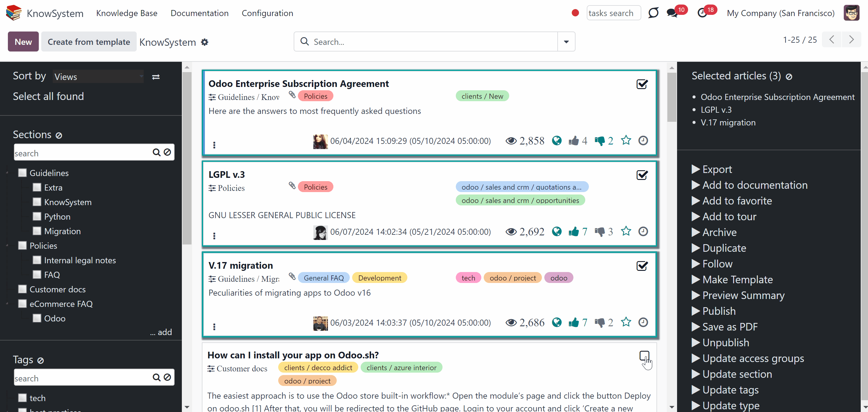The width and height of the screenshot is (868, 412).
Task: Check the Python section checkbox
Action: tap(37, 217)
